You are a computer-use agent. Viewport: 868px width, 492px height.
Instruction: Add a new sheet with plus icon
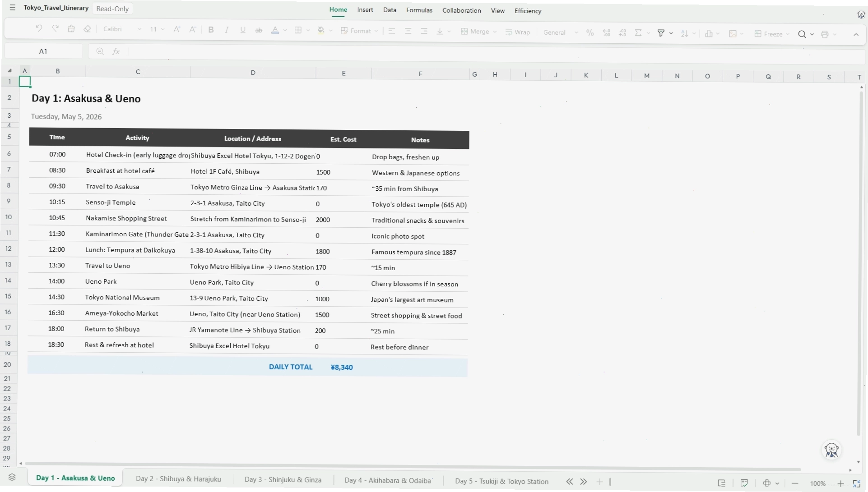[599, 482]
